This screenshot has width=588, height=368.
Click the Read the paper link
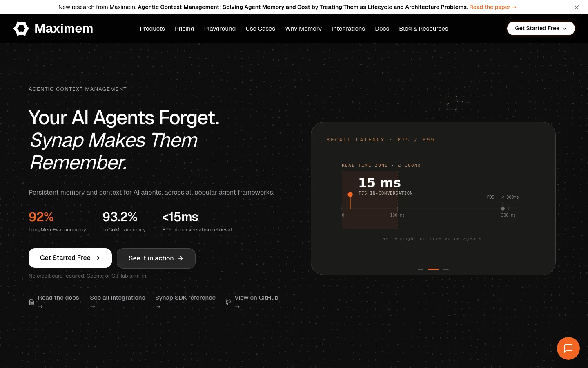[493, 7]
